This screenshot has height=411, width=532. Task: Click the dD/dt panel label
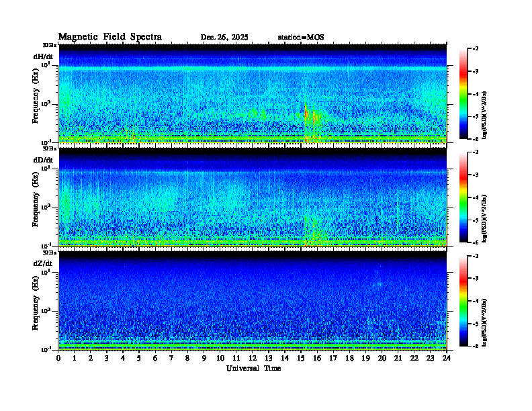pos(43,160)
